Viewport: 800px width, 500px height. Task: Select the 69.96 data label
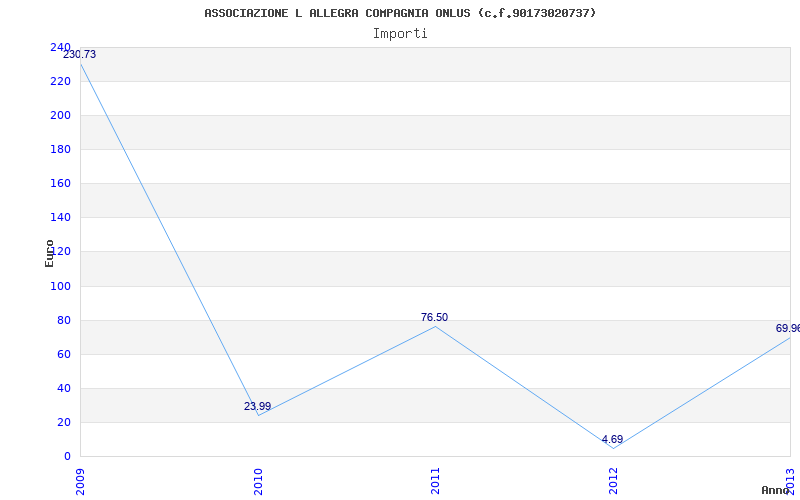pyautogui.click(x=788, y=328)
